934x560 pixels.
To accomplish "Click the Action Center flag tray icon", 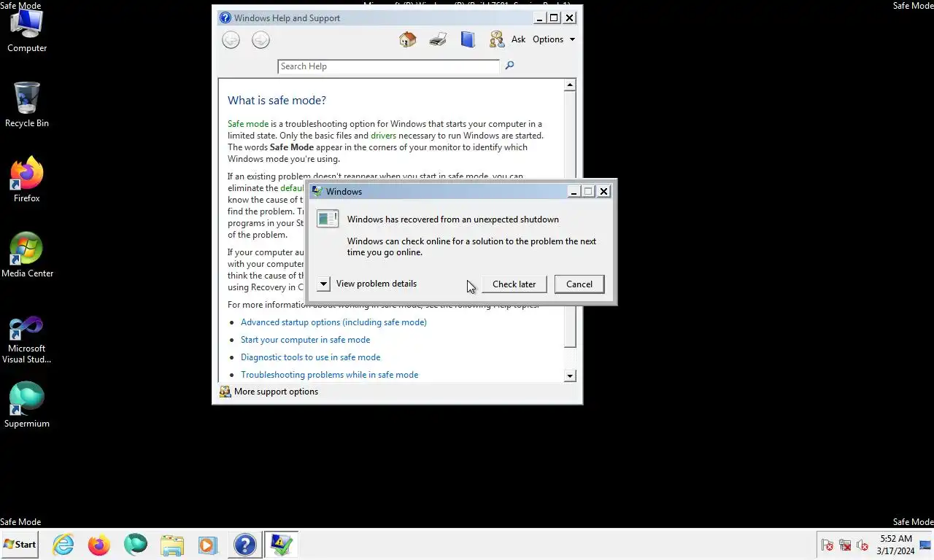I will tap(827, 545).
